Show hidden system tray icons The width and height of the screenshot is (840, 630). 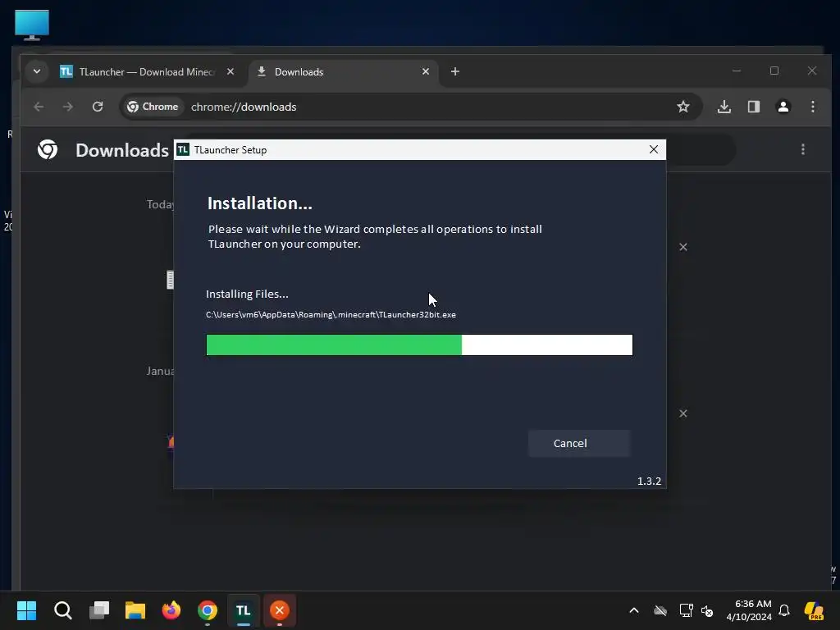(634, 610)
